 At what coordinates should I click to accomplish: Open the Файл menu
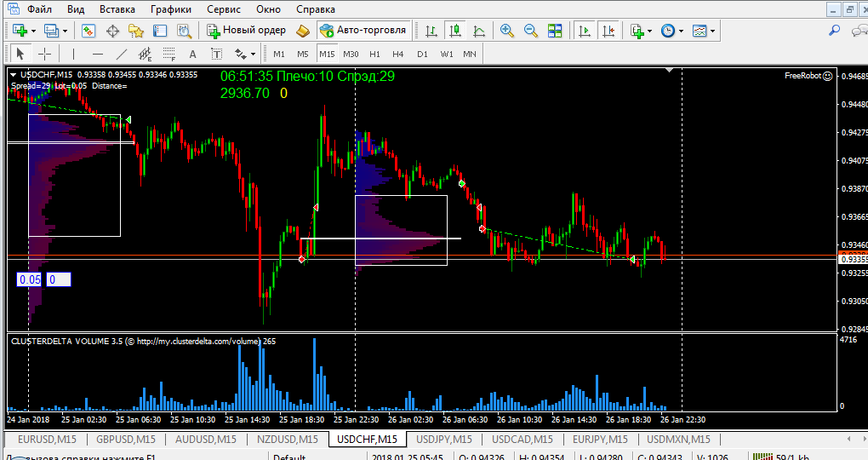tap(39, 9)
